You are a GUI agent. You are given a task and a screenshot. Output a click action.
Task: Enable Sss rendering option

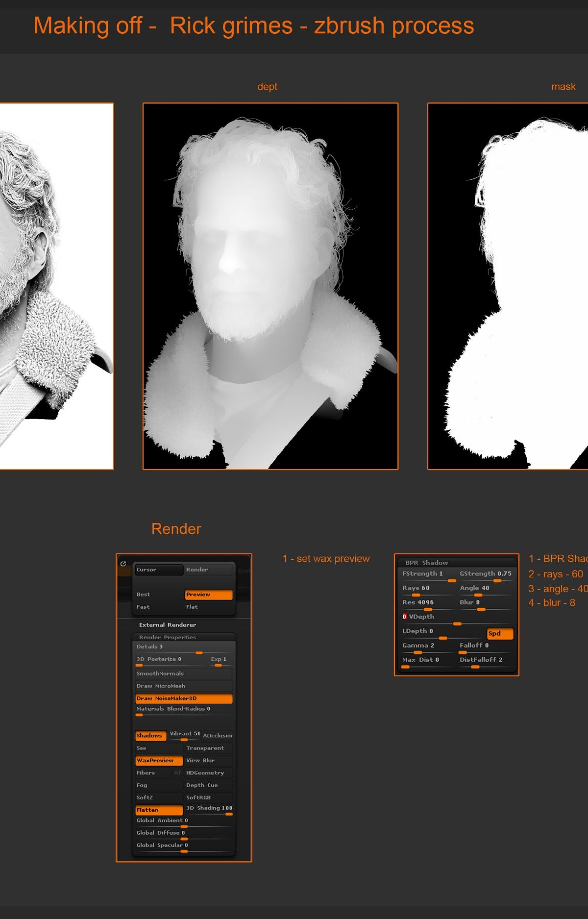159,748
